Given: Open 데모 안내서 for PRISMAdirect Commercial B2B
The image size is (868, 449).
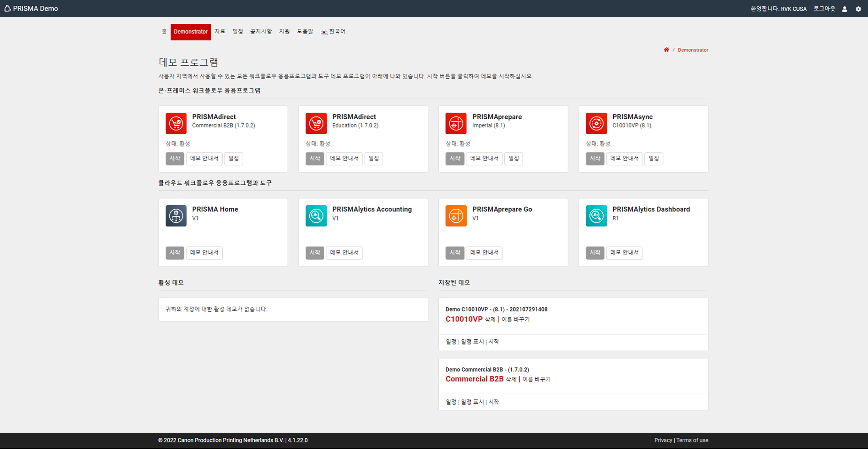Looking at the screenshot, I should click(204, 158).
